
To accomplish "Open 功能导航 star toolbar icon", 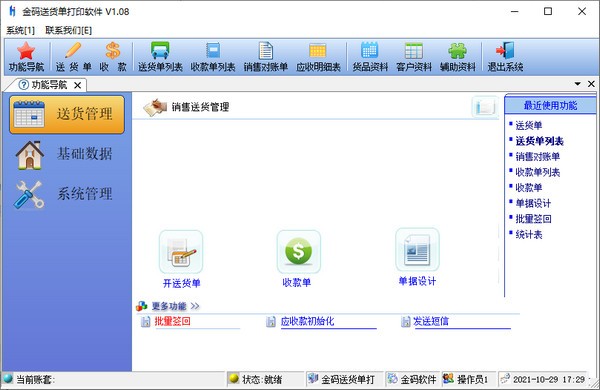I will point(26,57).
